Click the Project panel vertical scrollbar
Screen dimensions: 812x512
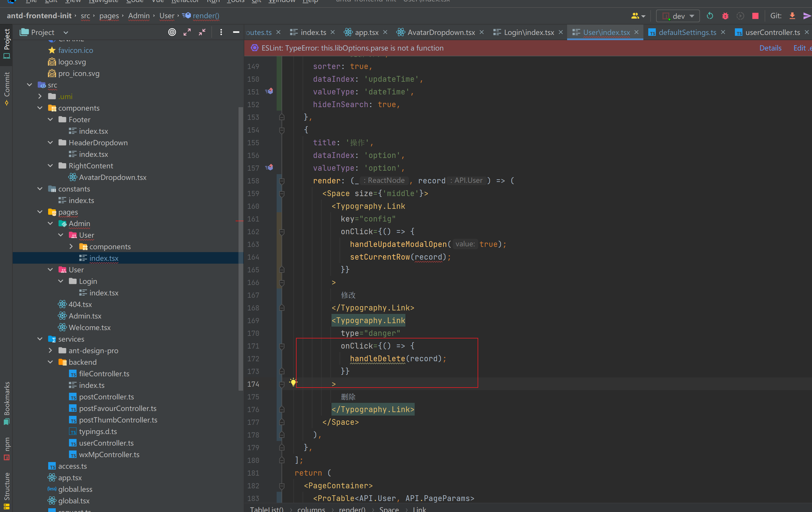point(241,249)
